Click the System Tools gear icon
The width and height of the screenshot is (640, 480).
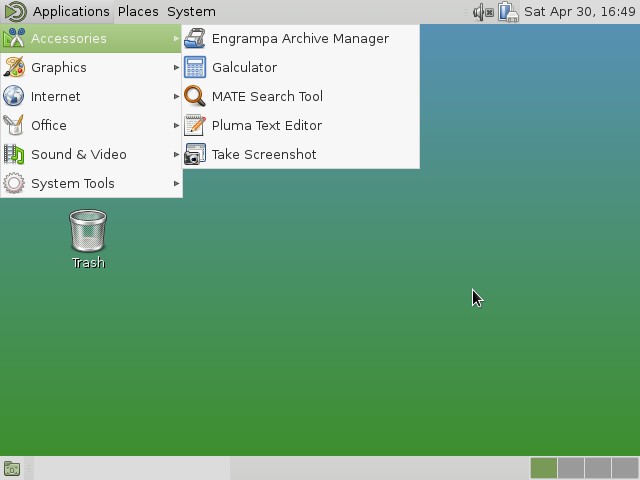(14, 183)
